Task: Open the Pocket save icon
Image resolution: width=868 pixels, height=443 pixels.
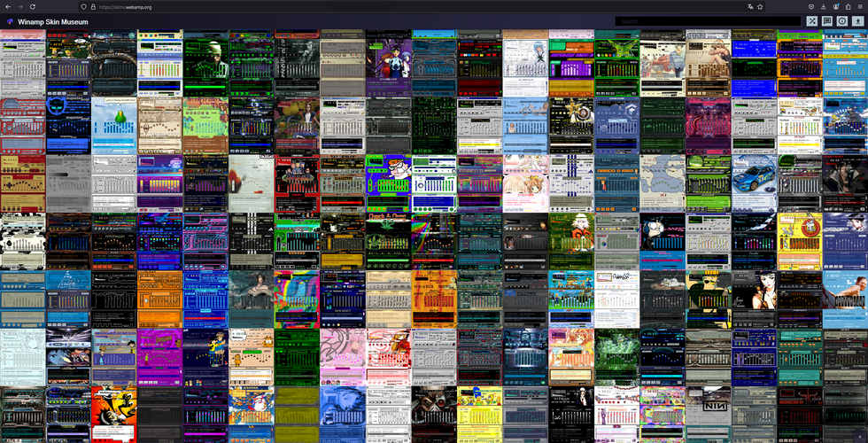Action: pos(811,7)
